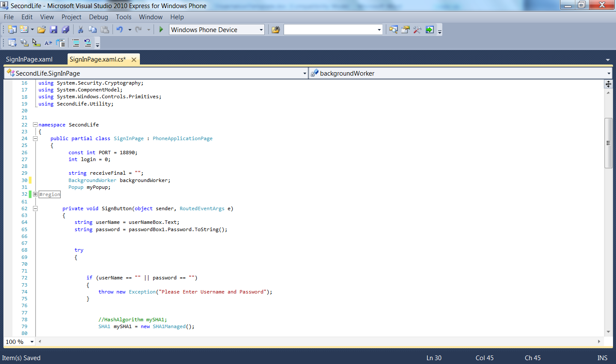
Task: Click the editor split window handle
Action: [x=608, y=84]
